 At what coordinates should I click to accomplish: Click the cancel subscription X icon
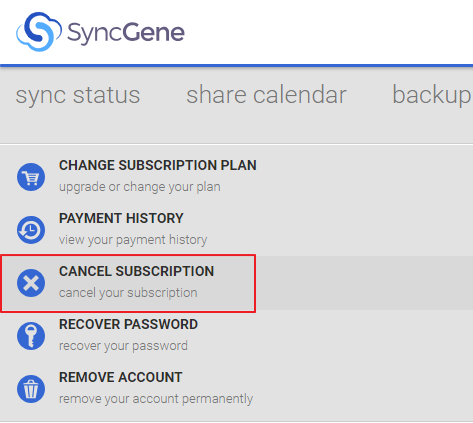31,283
